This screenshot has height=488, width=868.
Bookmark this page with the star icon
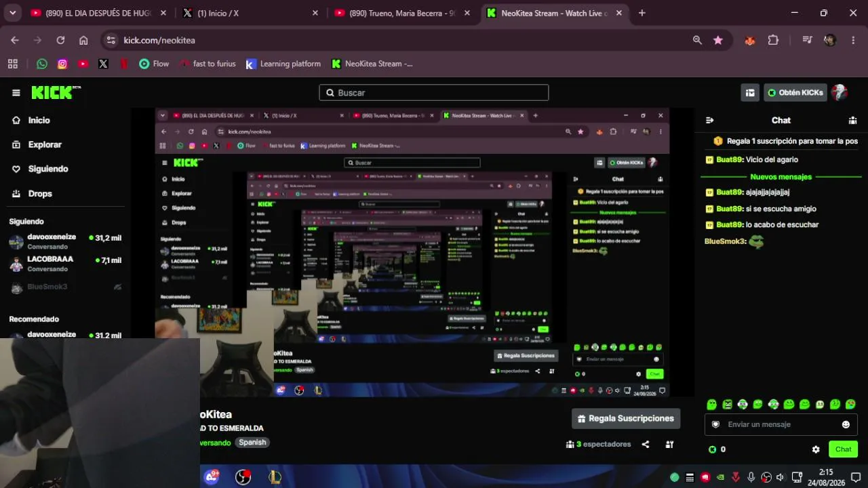point(718,40)
